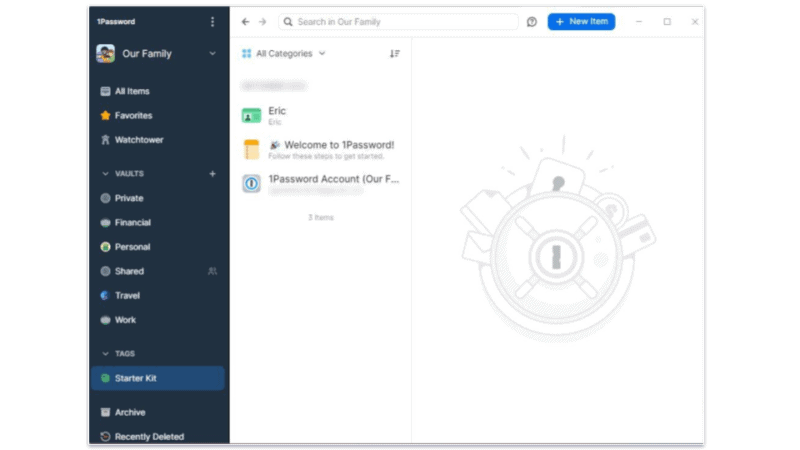
Task: Go back with the left arrow
Action: click(245, 22)
